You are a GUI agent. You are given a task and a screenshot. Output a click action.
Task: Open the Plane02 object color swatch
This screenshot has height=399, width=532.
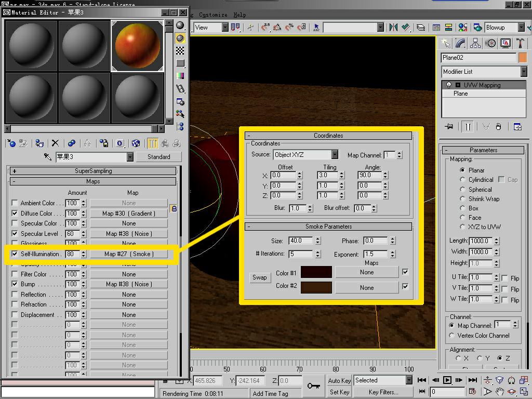point(523,58)
